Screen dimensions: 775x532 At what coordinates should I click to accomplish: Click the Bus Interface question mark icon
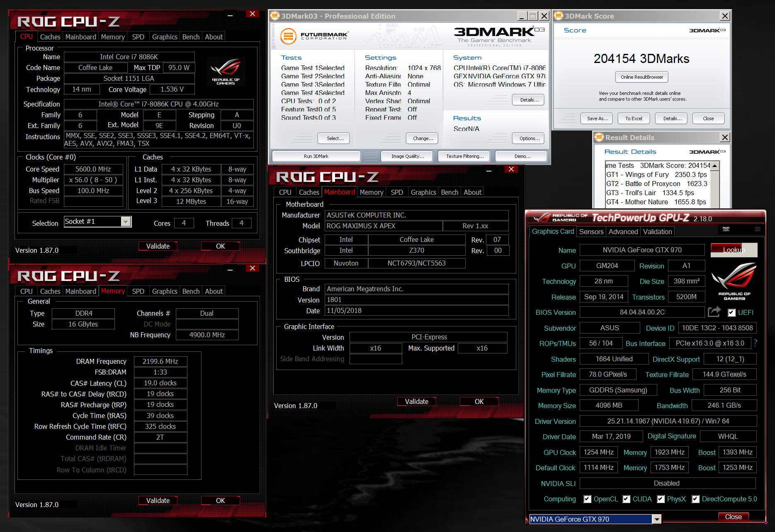click(756, 343)
